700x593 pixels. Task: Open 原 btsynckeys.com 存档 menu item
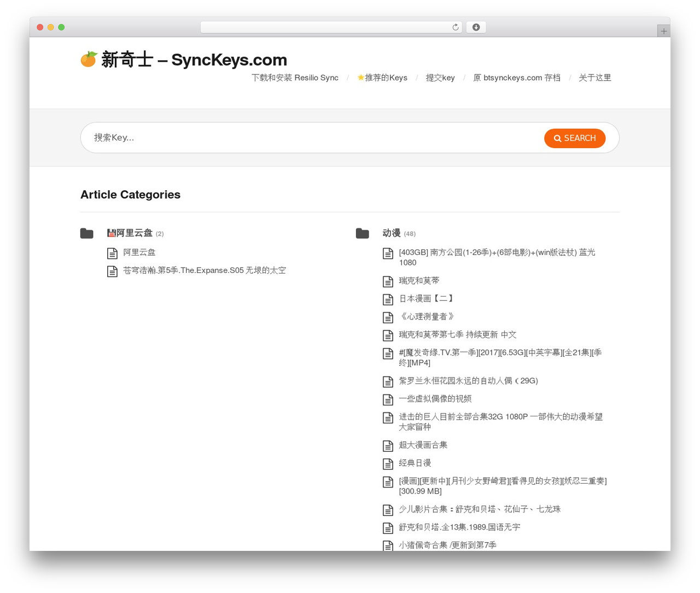(517, 78)
